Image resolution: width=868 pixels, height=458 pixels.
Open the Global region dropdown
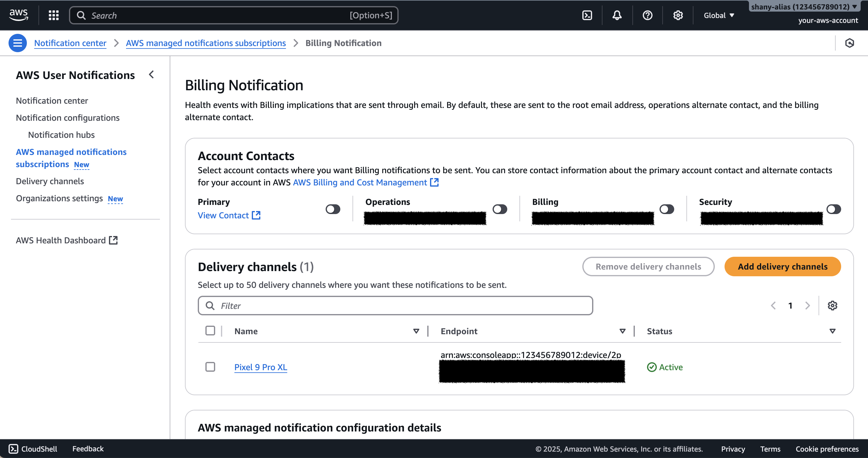tap(718, 15)
